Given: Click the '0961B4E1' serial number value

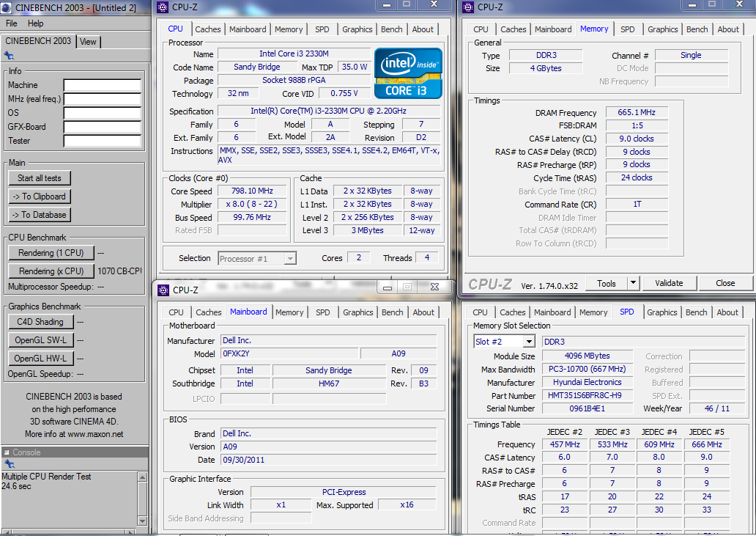Looking at the screenshot, I should click(588, 408).
